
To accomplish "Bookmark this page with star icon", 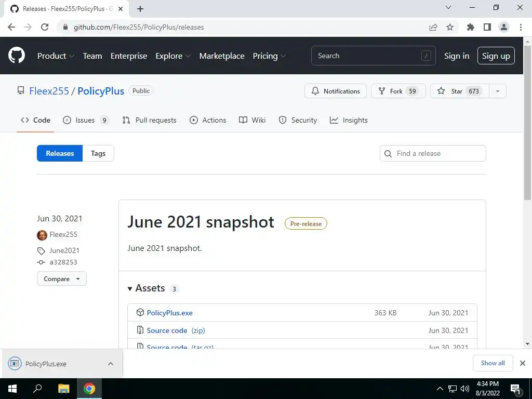I will (450, 27).
